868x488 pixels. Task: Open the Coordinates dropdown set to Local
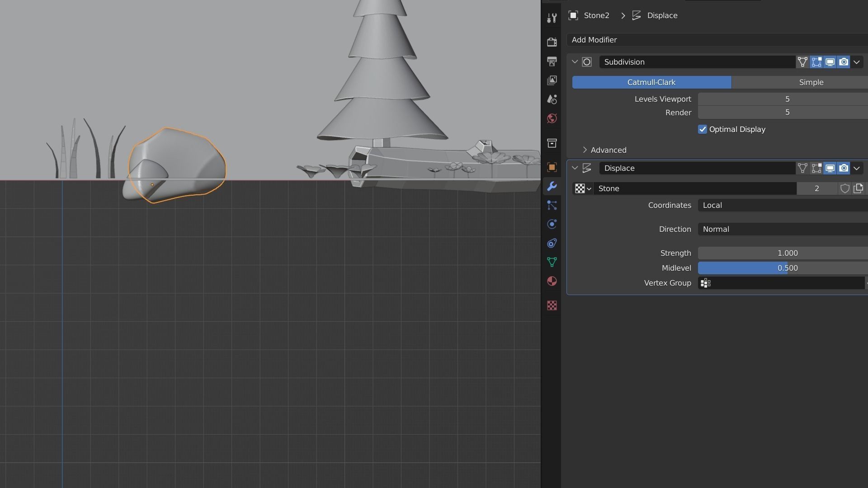click(x=782, y=205)
